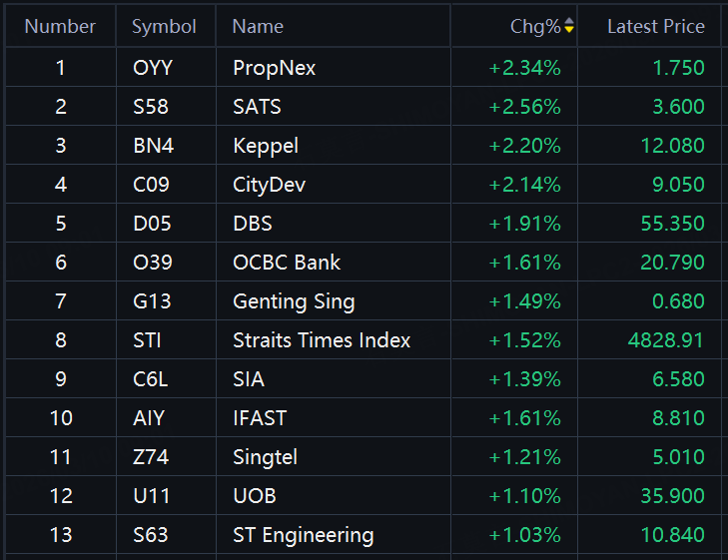Click on OCBC Bank
Image resolution: width=728 pixels, height=560 pixels.
tap(287, 263)
